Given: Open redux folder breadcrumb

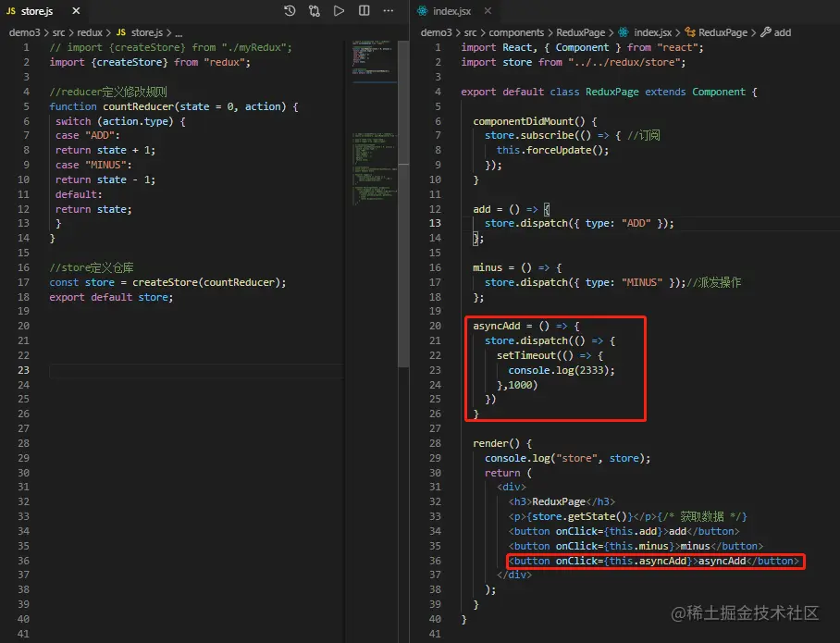Looking at the screenshot, I should click(x=90, y=32).
